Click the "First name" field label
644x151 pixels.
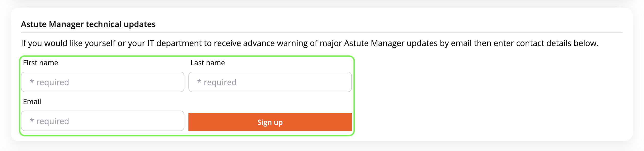(x=41, y=63)
